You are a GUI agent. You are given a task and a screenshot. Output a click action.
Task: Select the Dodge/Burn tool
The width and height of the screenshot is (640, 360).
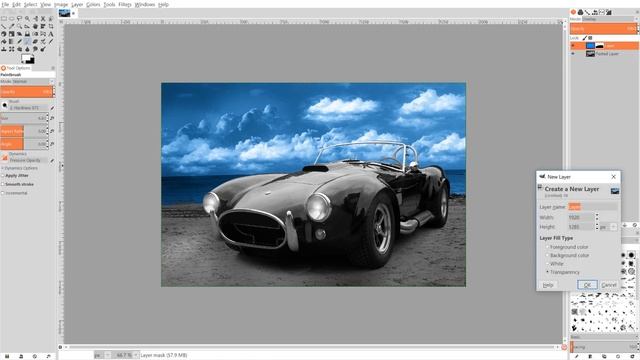[43, 49]
